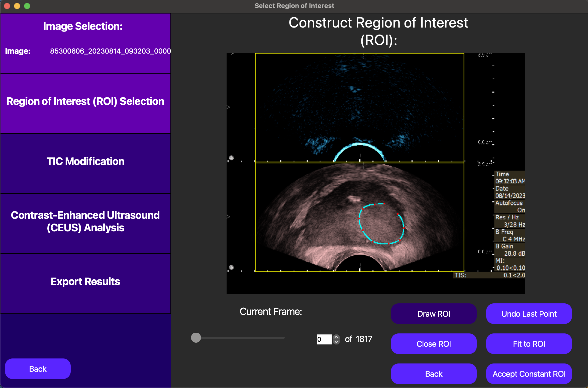Minimize window with yellow button
Image resolution: width=588 pixels, height=388 pixels.
(17, 6)
